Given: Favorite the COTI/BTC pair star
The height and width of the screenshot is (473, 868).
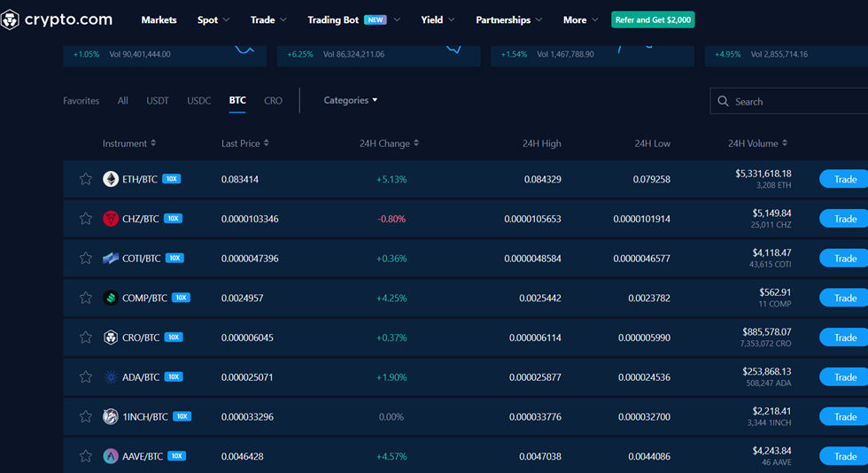Looking at the screenshot, I should (85, 258).
